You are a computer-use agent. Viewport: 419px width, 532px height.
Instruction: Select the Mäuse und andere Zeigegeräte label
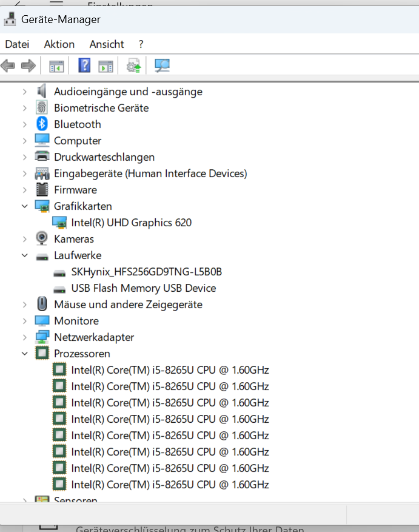(x=128, y=305)
